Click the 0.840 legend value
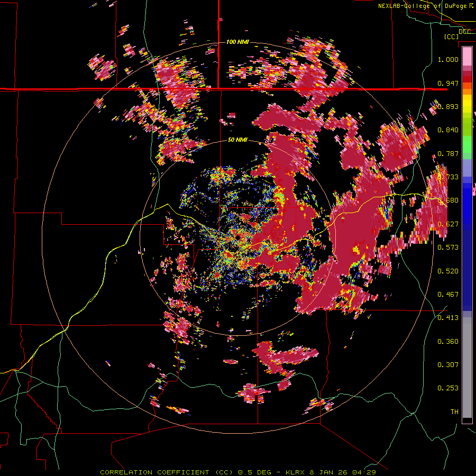This screenshot has width=476, height=476. tap(448, 130)
